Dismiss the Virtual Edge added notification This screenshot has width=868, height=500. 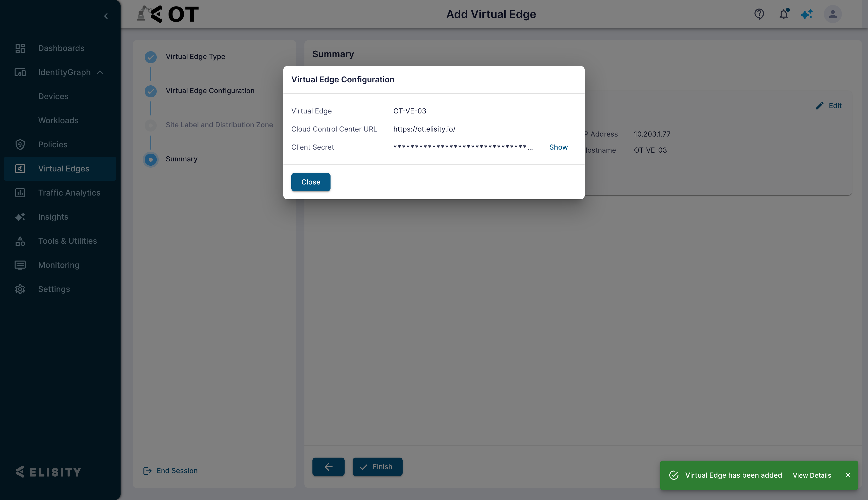[x=848, y=475]
